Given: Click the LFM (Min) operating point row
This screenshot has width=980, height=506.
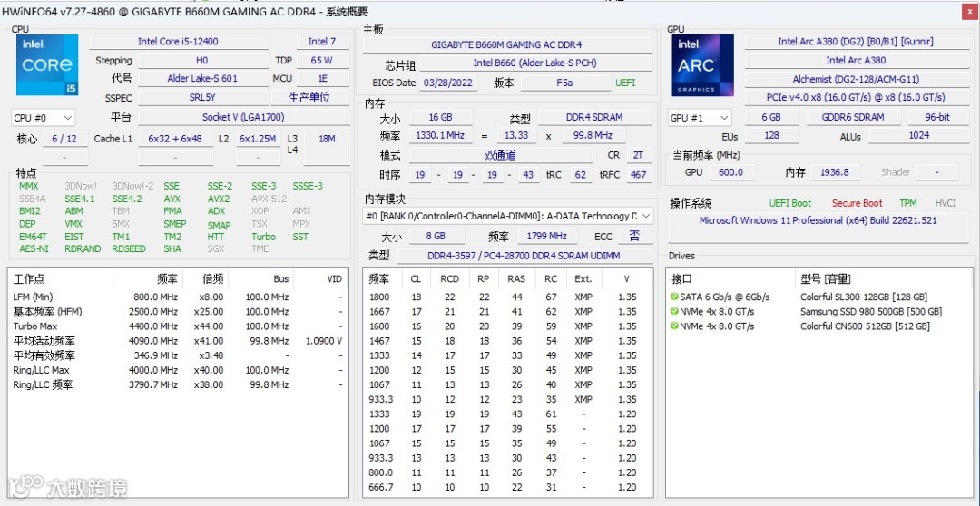Looking at the screenshot, I should [178, 297].
